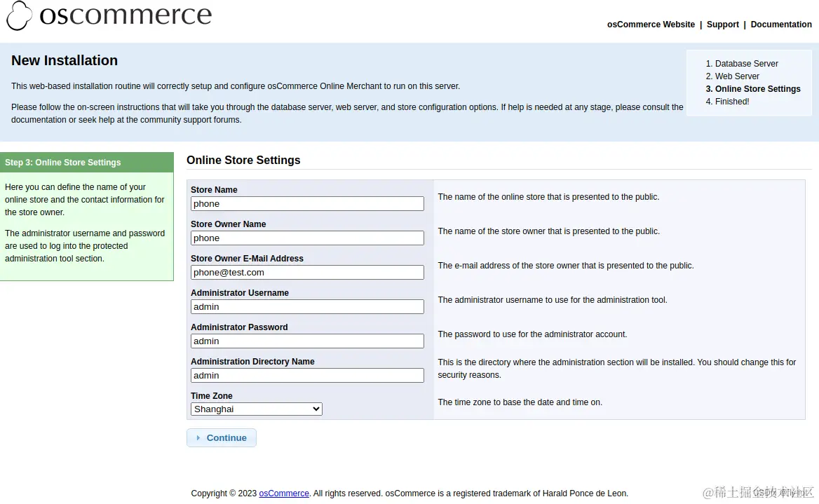The width and height of the screenshot is (819, 504).
Task: Click the 'Administrator Username' label
Action: [x=240, y=293]
